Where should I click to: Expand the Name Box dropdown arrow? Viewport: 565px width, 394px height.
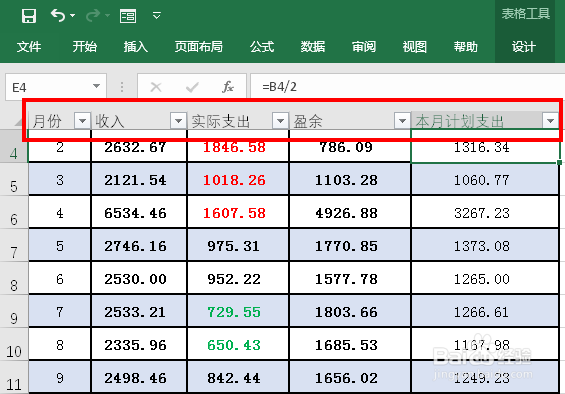[x=96, y=86]
